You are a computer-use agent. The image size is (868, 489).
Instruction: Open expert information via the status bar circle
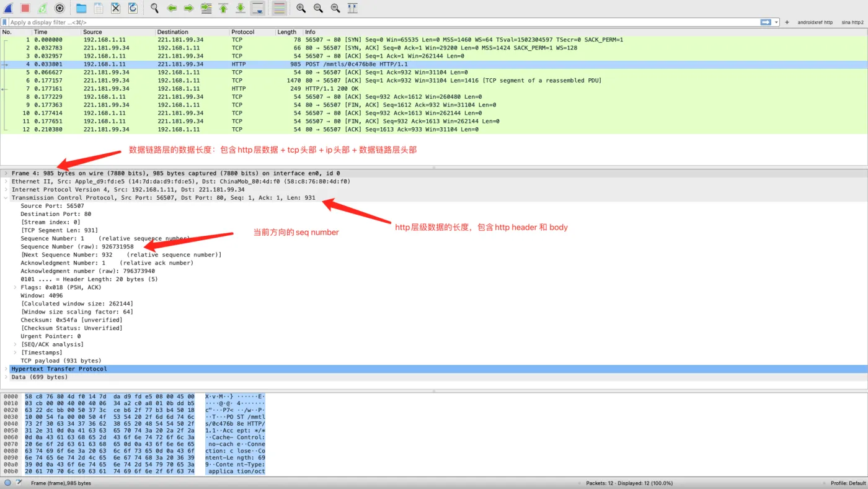[7, 483]
